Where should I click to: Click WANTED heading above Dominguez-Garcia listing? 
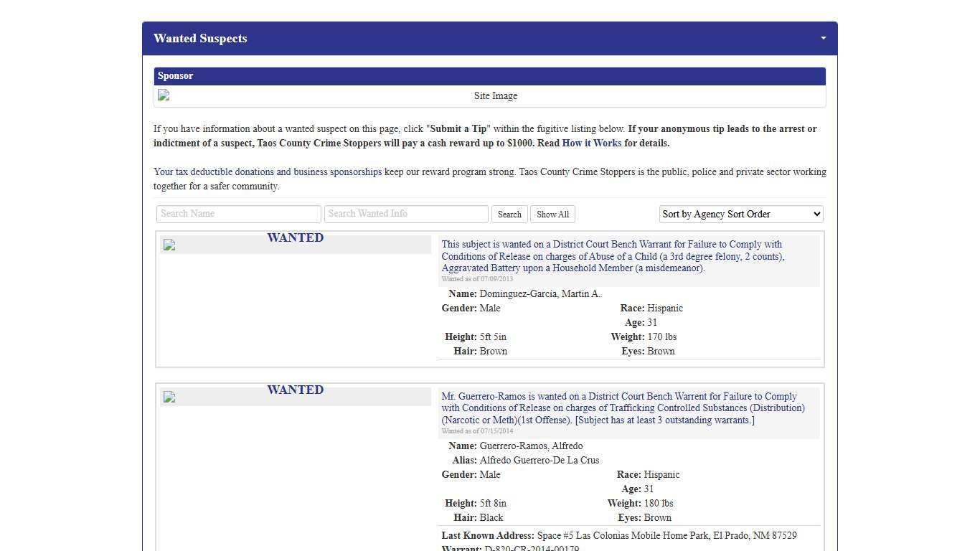tap(295, 238)
